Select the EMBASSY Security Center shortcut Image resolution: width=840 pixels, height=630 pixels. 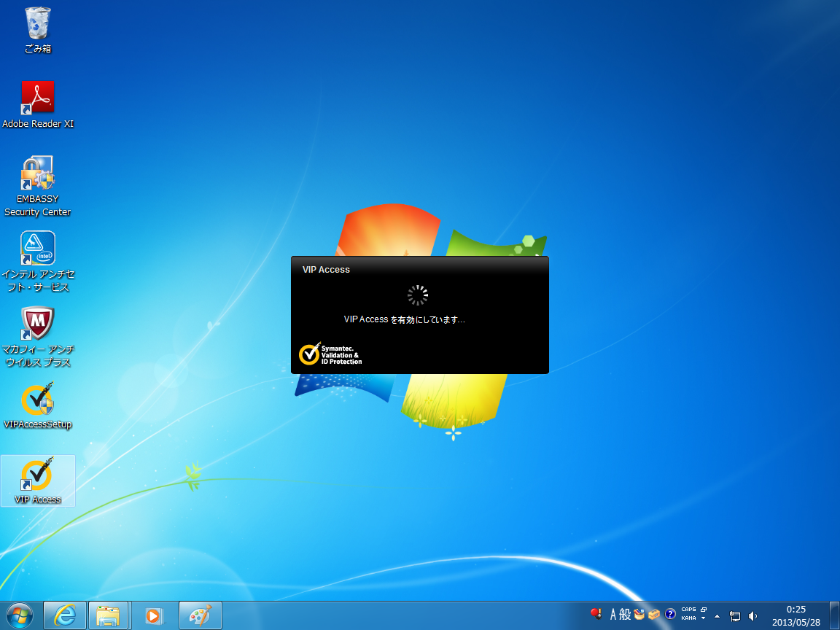(x=37, y=174)
